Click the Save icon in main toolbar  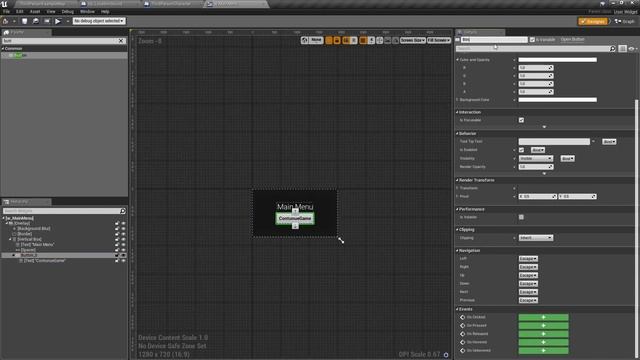[x=24, y=21]
